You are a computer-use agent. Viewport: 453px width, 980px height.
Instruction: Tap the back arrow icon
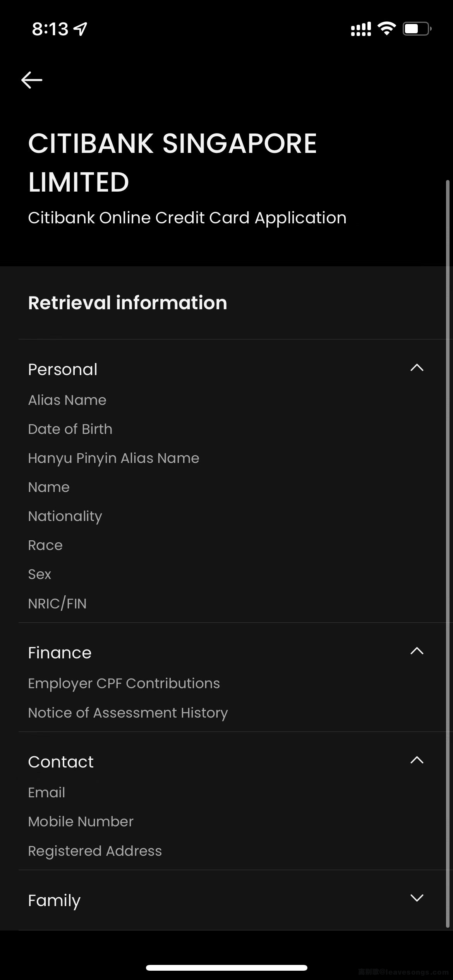tap(32, 80)
